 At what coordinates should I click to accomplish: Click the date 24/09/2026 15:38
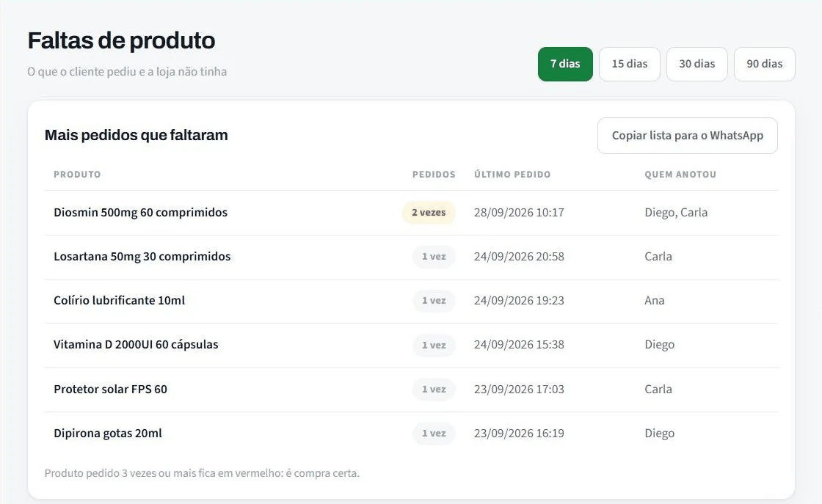519,345
